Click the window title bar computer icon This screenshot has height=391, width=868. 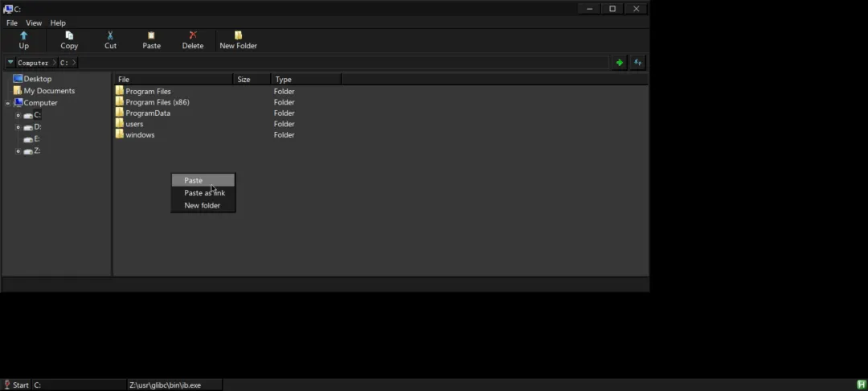tap(8, 9)
